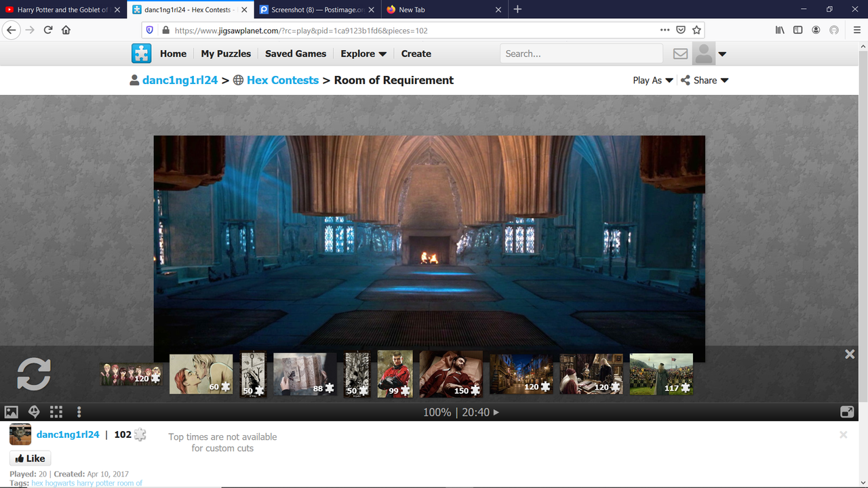This screenshot has height=488, width=868.
Task: Open a new browser tab
Action: click(517, 9)
